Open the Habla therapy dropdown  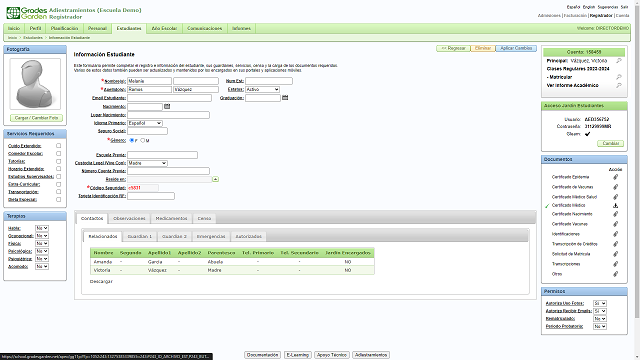(42, 228)
